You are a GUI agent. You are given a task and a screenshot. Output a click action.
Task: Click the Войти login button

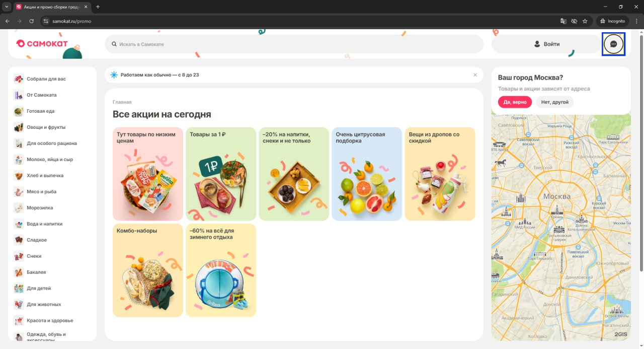546,44
